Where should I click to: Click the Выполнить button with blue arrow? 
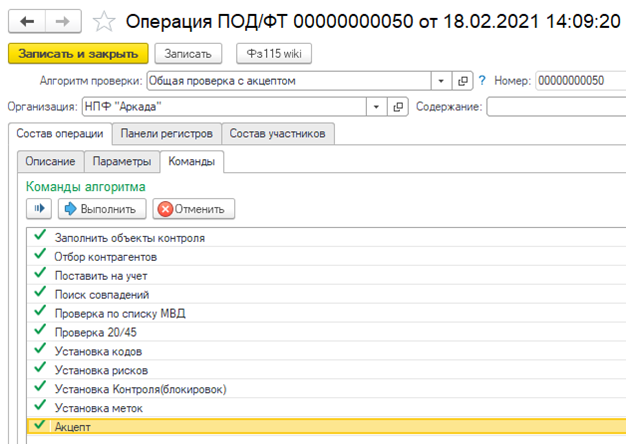tap(102, 209)
